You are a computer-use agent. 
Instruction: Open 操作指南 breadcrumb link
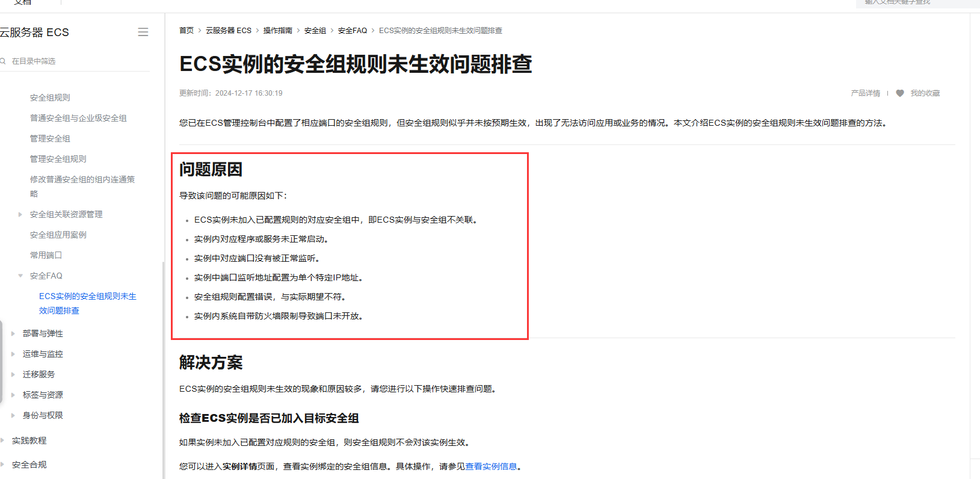pyautogui.click(x=278, y=30)
